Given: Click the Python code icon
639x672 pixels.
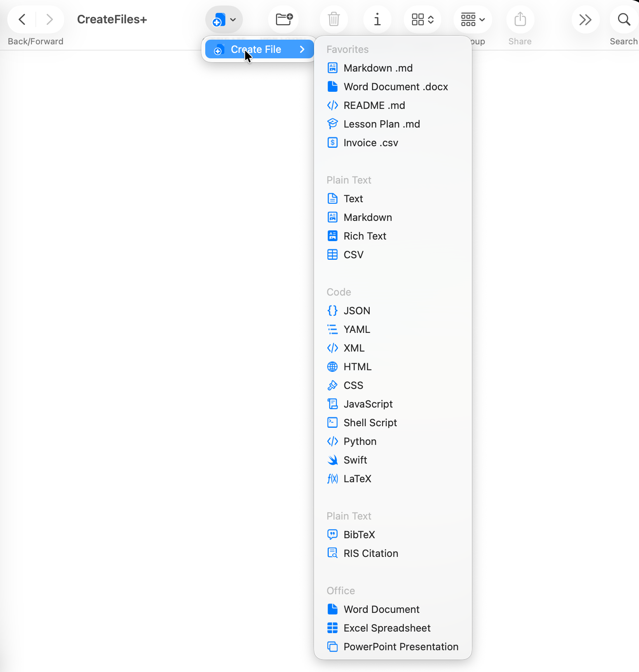Looking at the screenshot, I should pyautogui.click(x=332, y=441).
